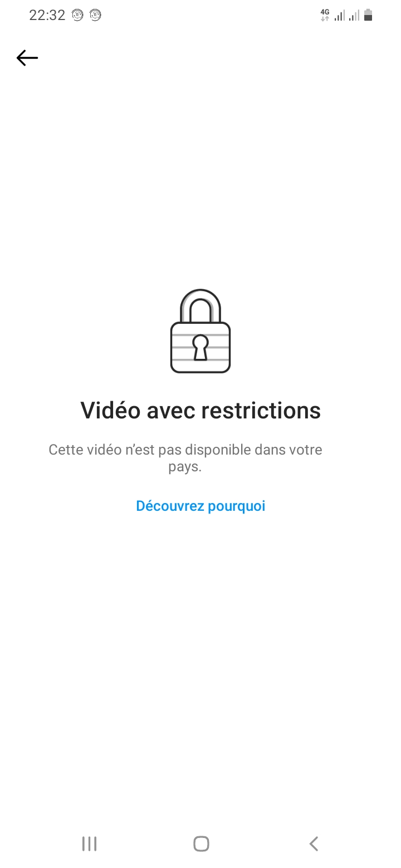The height and width of the screenshot is (868, 401).
Task: Open the "Découvrez pourquoi" link
Action: [x=200, y=506]
